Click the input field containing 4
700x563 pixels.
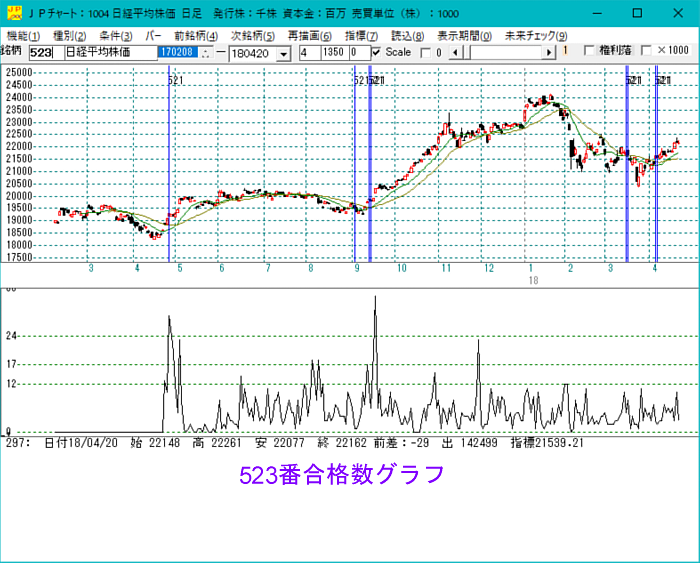(x=309, y=53)
